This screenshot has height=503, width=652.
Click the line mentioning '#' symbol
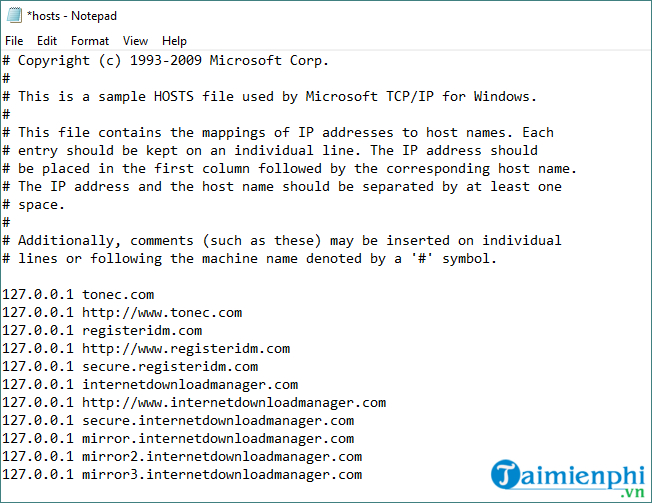coord(249,259)
